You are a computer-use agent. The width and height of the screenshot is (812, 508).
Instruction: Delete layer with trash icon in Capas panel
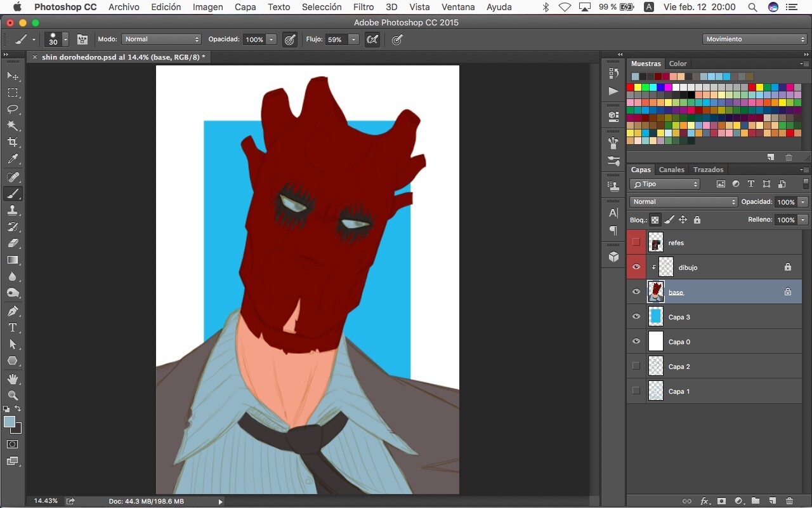click(789, 501)
